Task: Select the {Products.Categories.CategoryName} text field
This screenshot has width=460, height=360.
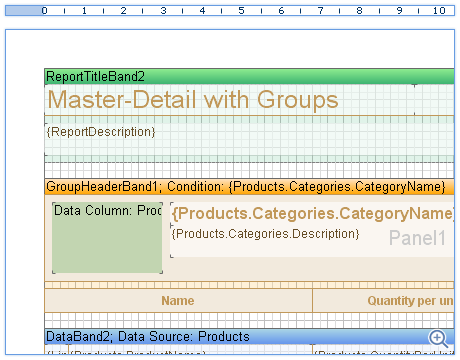Action: [312, 213]
